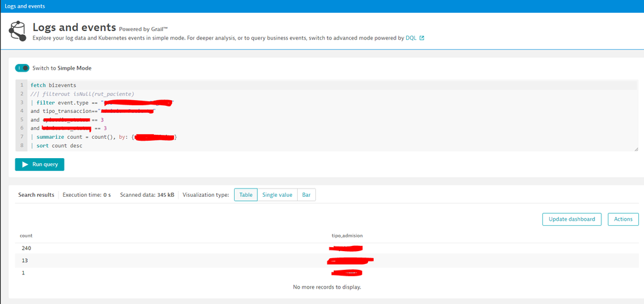Open the external link icon beside DQL
This screenshot has width=644, height=304.
(422, 38)
